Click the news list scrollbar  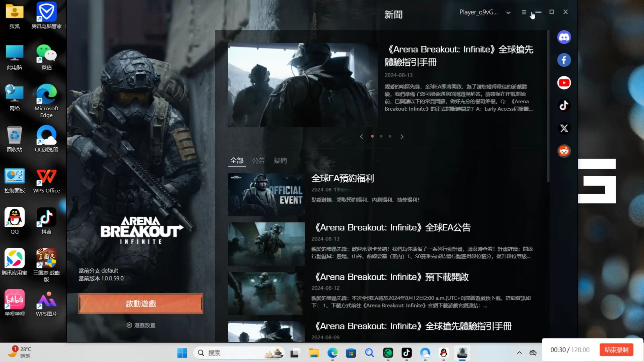tap(548, 106)
